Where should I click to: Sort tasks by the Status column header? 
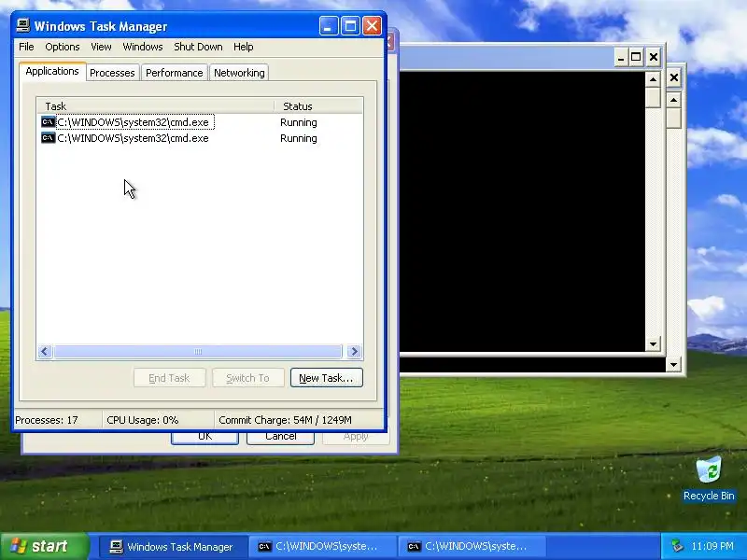[318, 106]
